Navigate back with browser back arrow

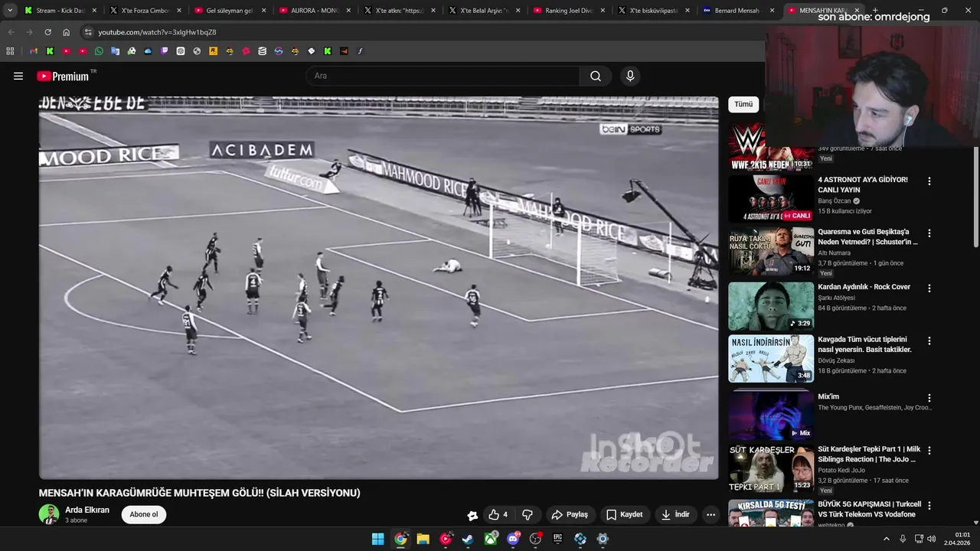tap(11, 32)
